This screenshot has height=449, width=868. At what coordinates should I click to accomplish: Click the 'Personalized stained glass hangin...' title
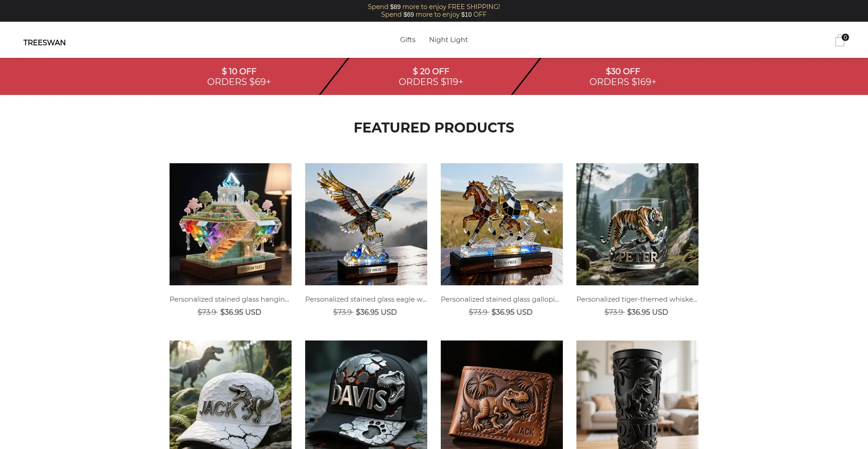[229, 299]
